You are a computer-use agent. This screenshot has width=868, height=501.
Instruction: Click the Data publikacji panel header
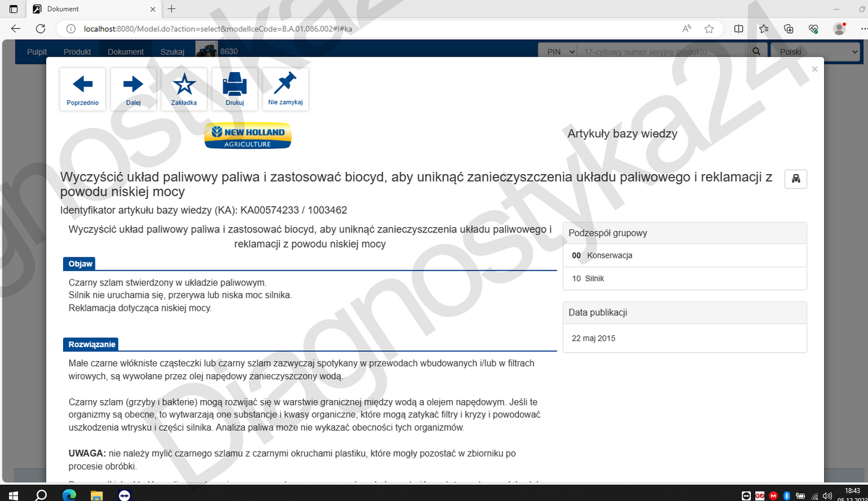pyautogui.click(x=685, y=312)
